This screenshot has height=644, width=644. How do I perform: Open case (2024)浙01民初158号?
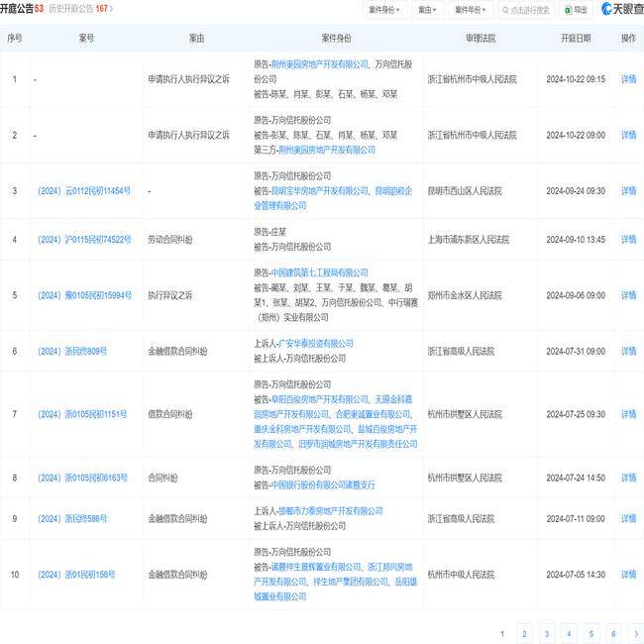click(76, 575)
